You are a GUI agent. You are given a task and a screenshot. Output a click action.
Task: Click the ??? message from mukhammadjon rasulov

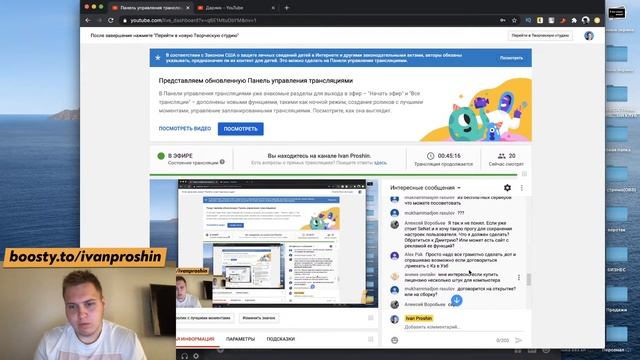[460, 213]
